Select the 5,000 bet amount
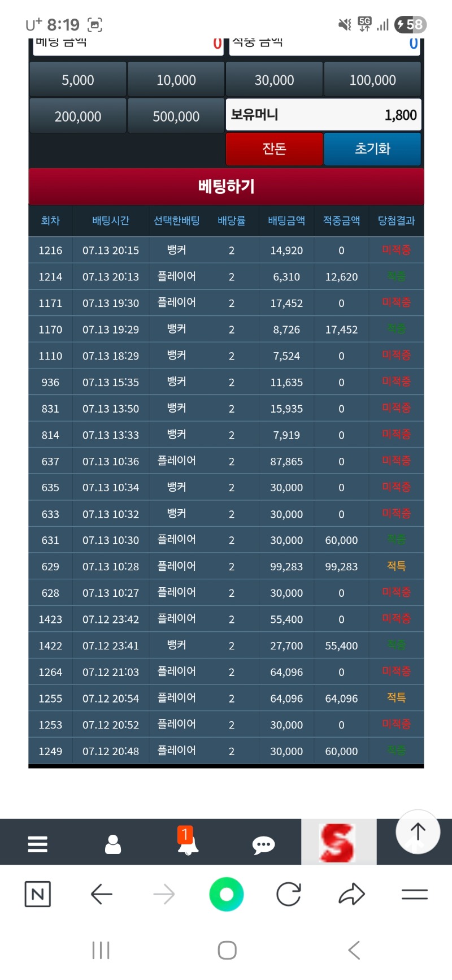The image size is (452, 980). click(x=78, y=80)
